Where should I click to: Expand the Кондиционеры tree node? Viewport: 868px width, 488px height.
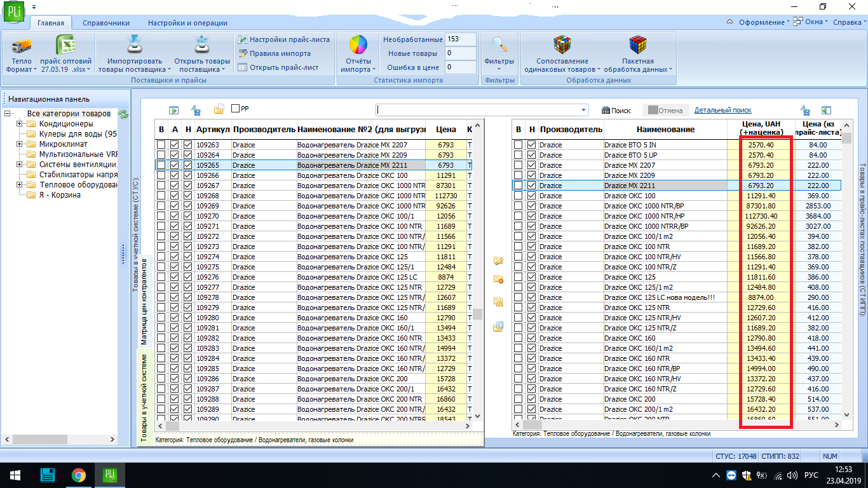(20, 124)
